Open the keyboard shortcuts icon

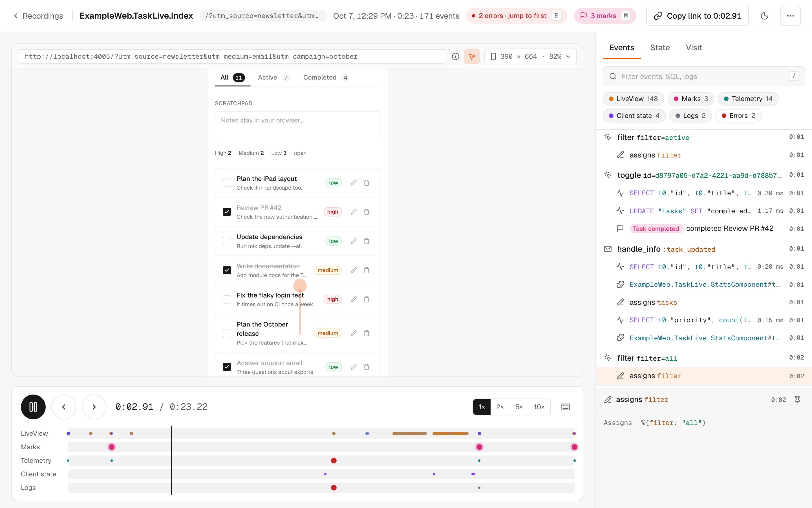[565, 407]
